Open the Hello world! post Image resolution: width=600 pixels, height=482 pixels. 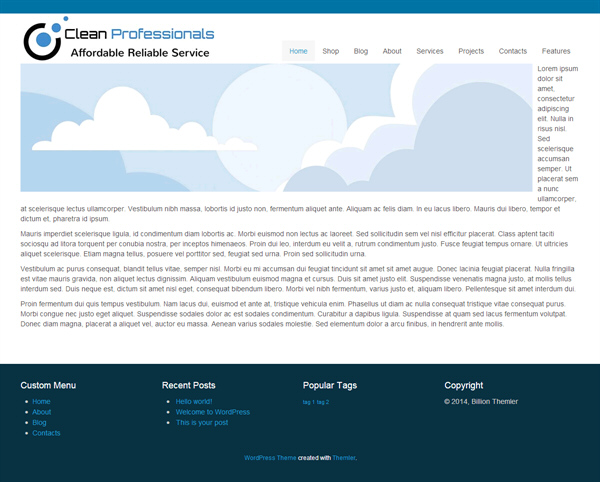(x=194, y=402)
